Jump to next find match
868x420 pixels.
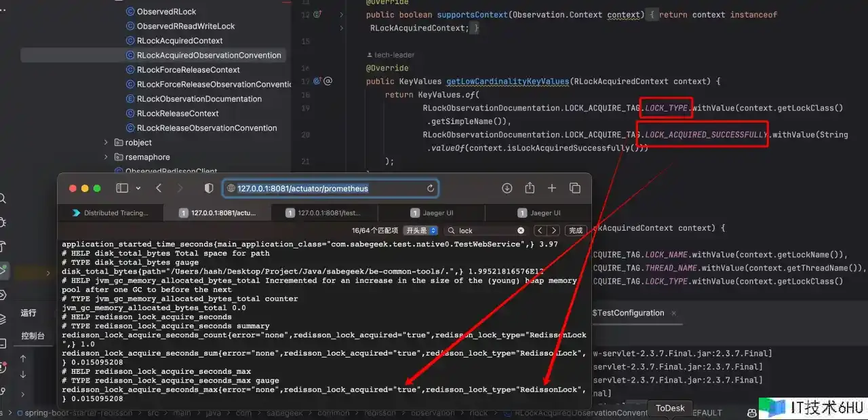coord(554,231)
